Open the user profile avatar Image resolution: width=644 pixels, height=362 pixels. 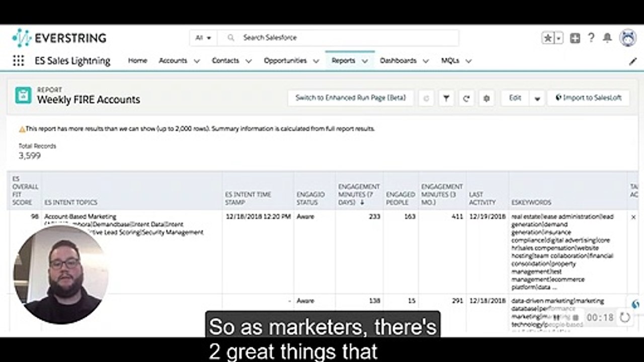pos(627,38)
